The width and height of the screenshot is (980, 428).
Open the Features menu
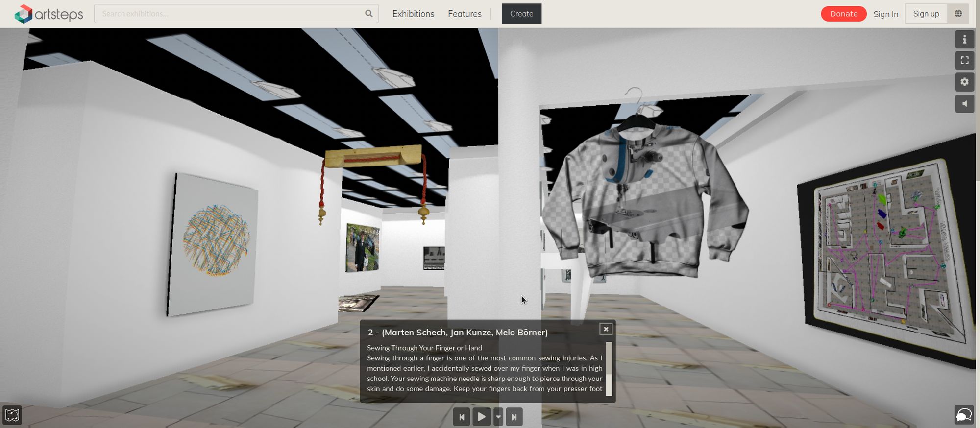point(465,14)
